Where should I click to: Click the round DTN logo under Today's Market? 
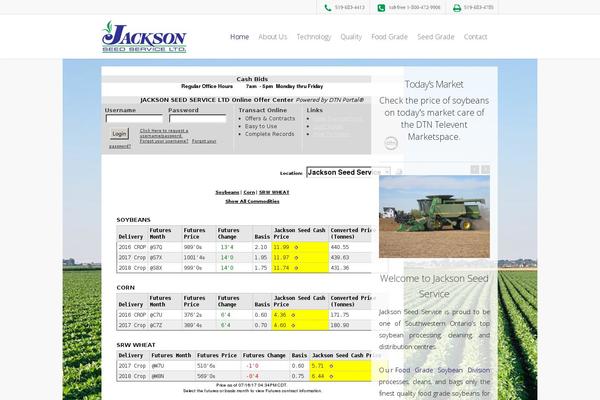pos(391,143)
